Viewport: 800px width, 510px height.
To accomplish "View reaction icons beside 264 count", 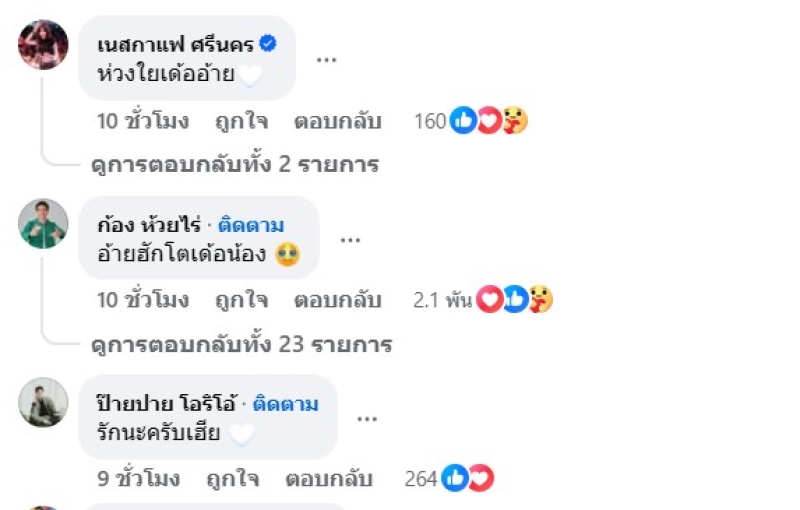I will click(468, 479).
